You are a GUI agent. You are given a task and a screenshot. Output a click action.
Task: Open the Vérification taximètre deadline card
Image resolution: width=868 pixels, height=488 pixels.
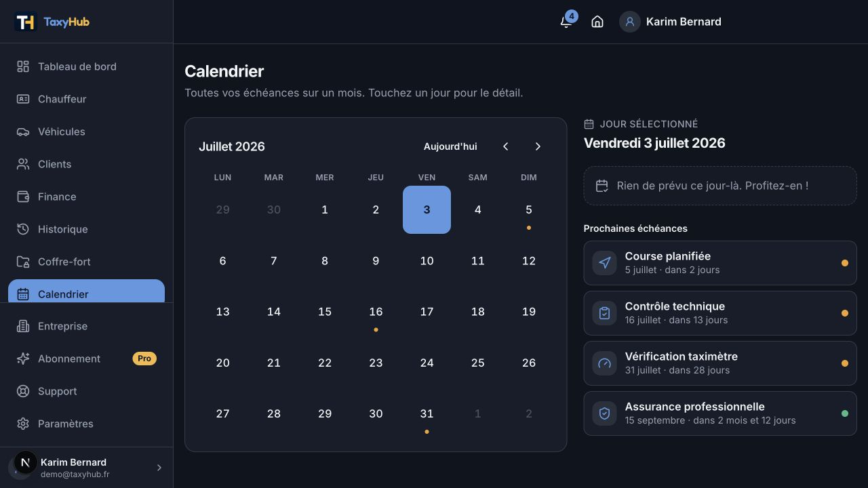coord(720,363)
